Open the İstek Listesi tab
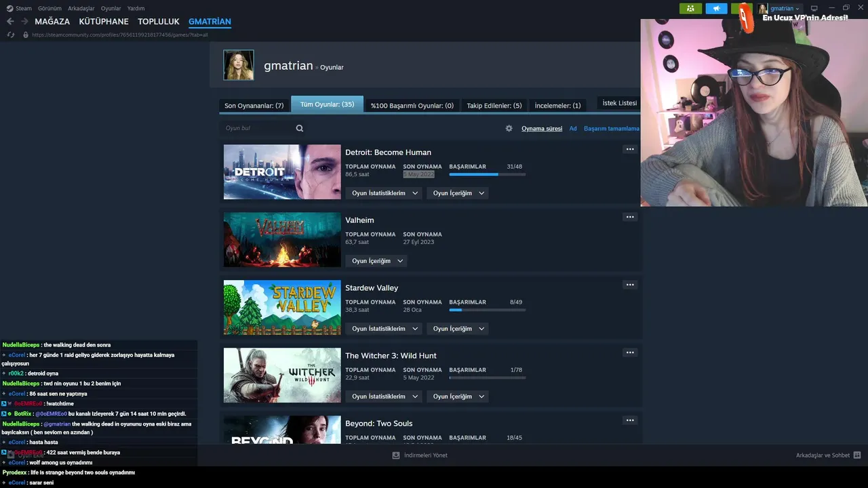 tap(619, 103)
